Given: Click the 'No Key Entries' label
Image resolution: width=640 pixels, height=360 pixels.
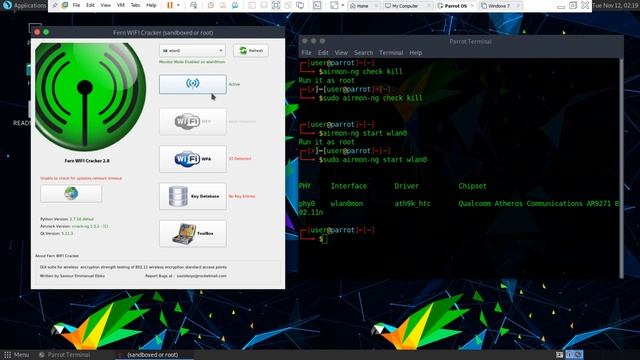Looking at the screenshot, I should [242, 196].
